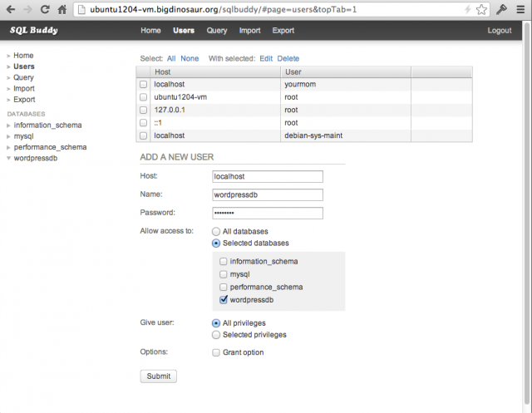The height and width of the screenshot is (413, 532).
Task: Tick the mysql database checkbox
Action: point(223,274)
